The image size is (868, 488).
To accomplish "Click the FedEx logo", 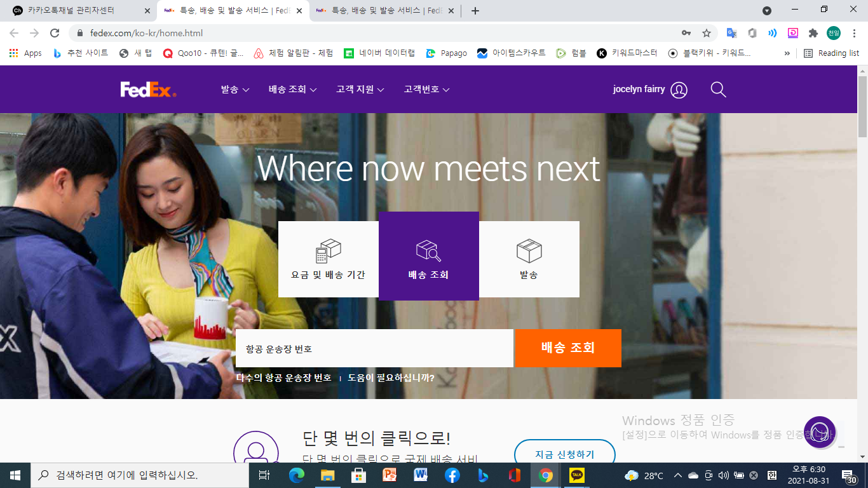I will click(148, 90).
